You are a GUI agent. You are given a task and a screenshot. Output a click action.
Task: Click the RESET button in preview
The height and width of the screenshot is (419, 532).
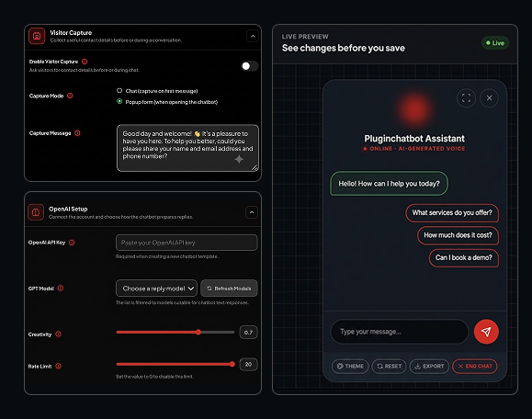point(390,366)
